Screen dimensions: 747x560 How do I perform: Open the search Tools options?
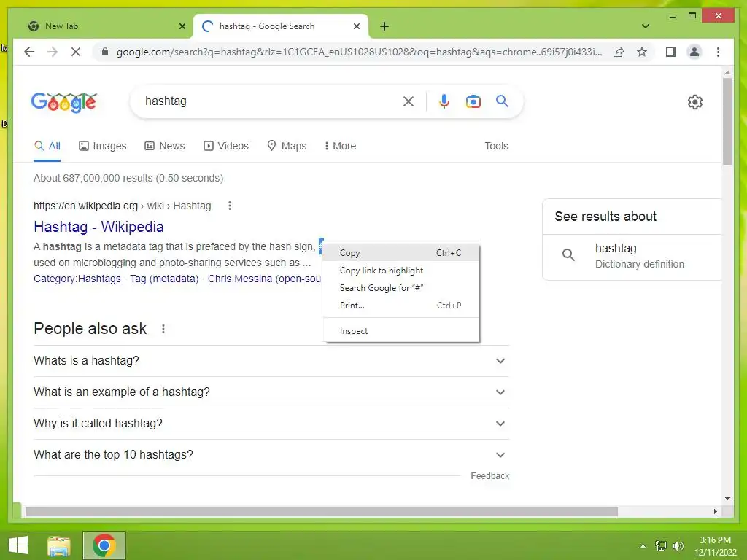[x=496, y=146]
